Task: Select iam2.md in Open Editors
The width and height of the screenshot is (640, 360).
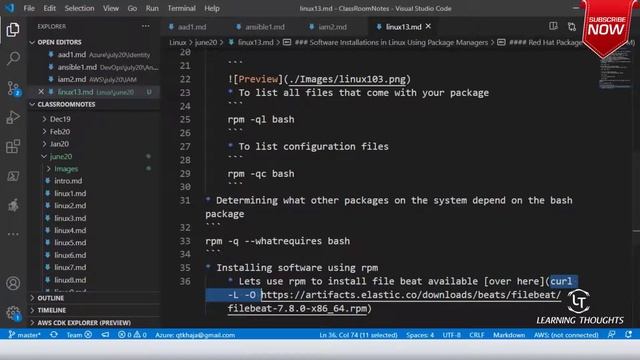Action: point(72,79)
